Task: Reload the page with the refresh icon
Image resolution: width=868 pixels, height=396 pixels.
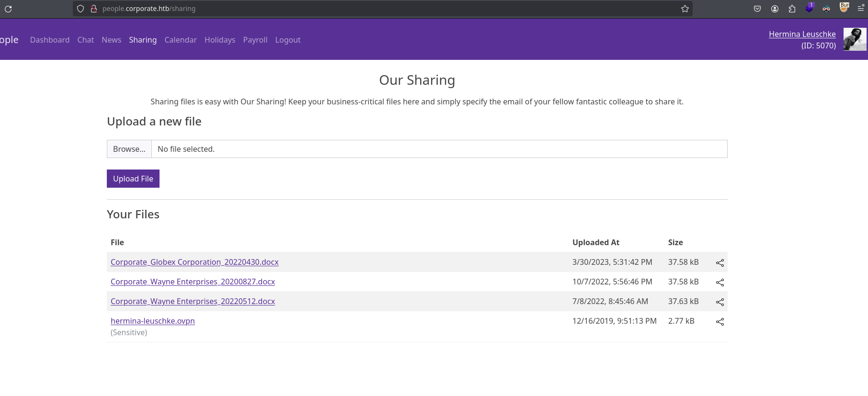Action: click(8, 9)
